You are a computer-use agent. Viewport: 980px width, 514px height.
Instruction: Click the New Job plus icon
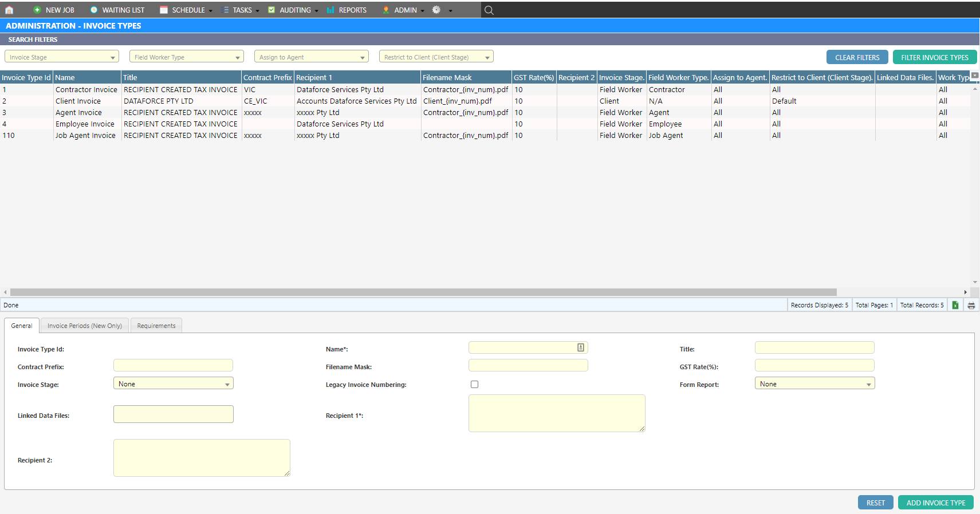pyautogui.click(x=37, y=10)
